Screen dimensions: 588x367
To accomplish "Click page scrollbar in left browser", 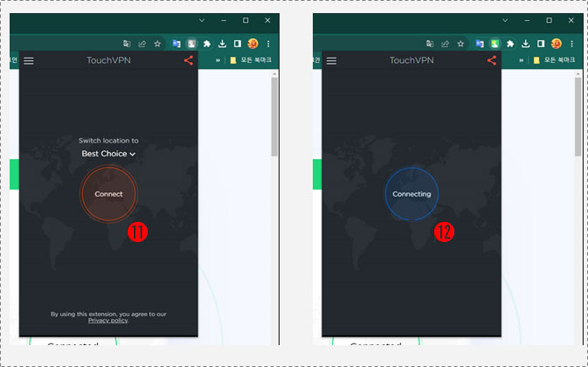I will [274, 116].
